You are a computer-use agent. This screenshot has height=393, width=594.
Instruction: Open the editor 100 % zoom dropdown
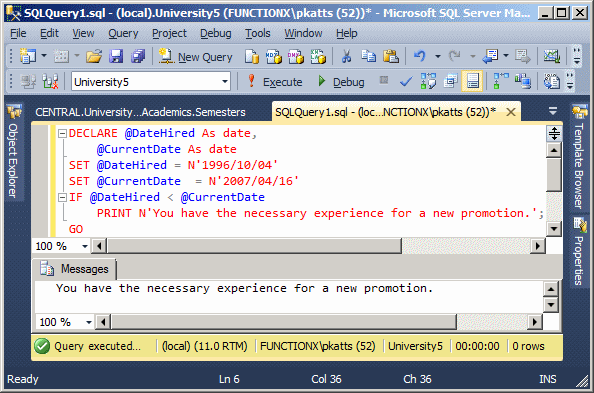tap(85, 246)
